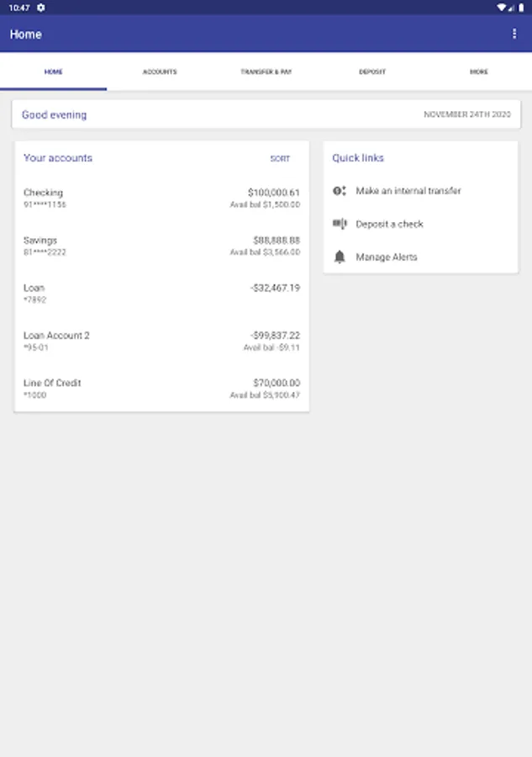Open Make an internal transfer link
This screenshot has width=532, height=757.
pyautogui.click(x=408, y=191)
